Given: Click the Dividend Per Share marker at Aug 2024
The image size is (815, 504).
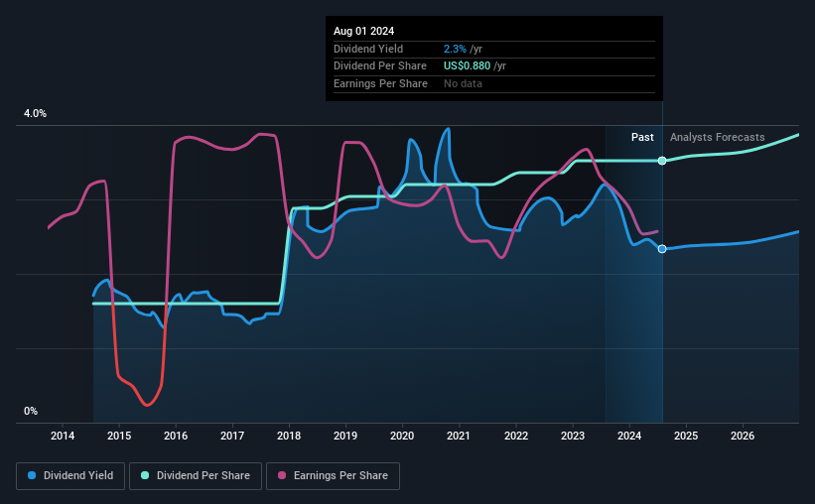Looking at the screenshot, I should 662,161.
